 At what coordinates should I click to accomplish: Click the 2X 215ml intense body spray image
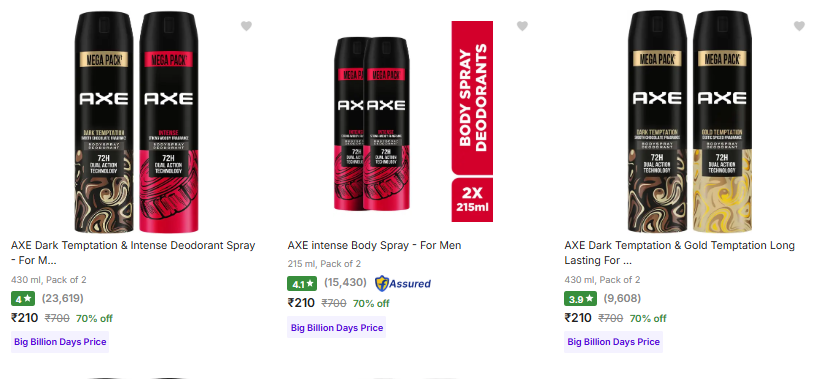pyautogui.click(x=413, y=121)
